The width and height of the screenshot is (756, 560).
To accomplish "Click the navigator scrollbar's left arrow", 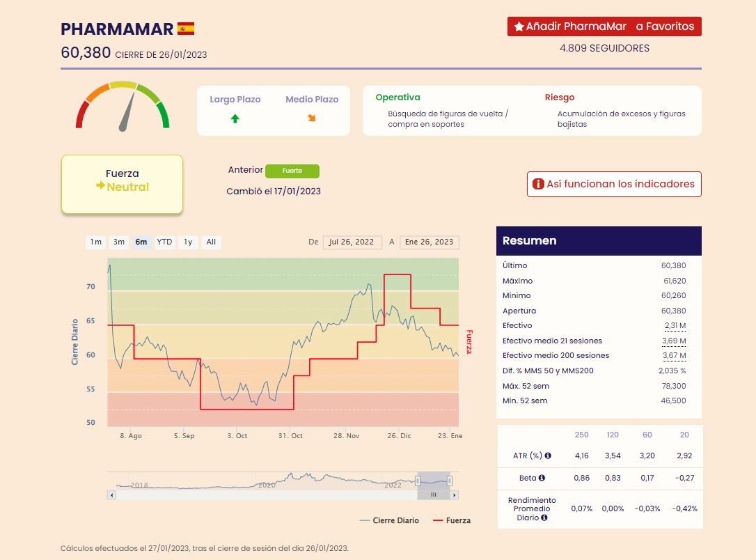I will [x=112, y=495].
